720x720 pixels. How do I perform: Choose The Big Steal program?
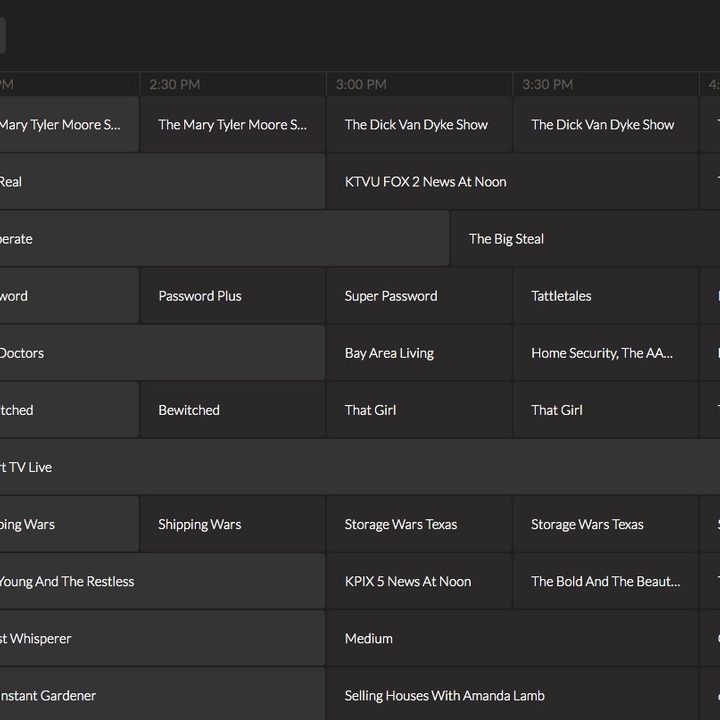[585, 238]
